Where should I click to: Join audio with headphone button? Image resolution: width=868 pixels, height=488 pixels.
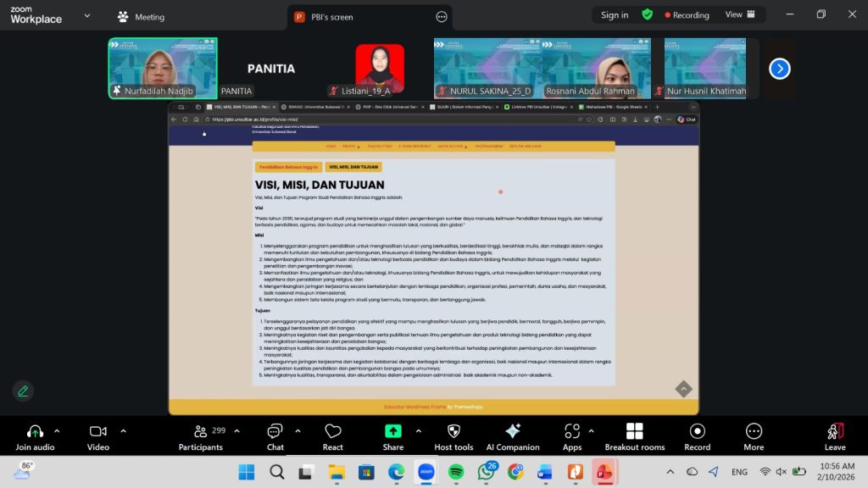(35, 436)
